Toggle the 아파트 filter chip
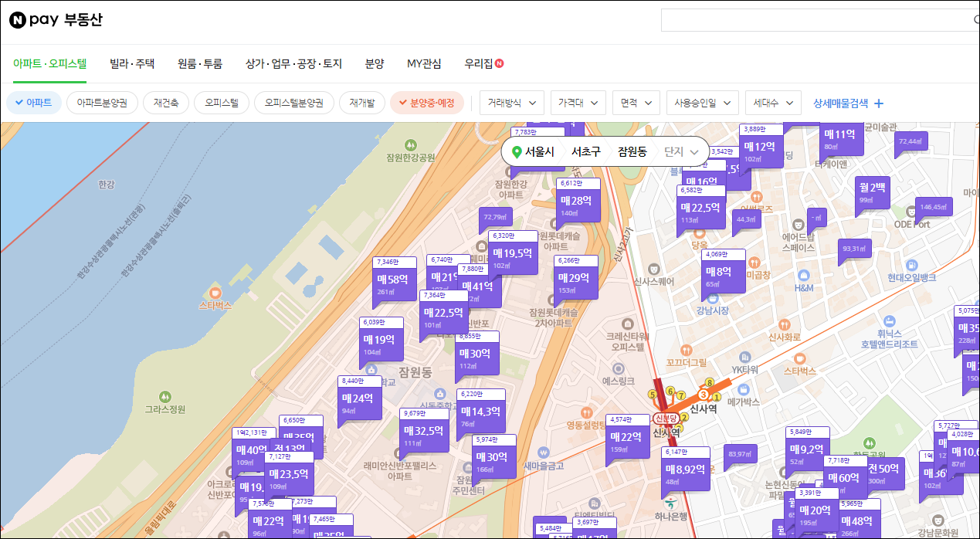980x539 pixels. coord(34,102)
